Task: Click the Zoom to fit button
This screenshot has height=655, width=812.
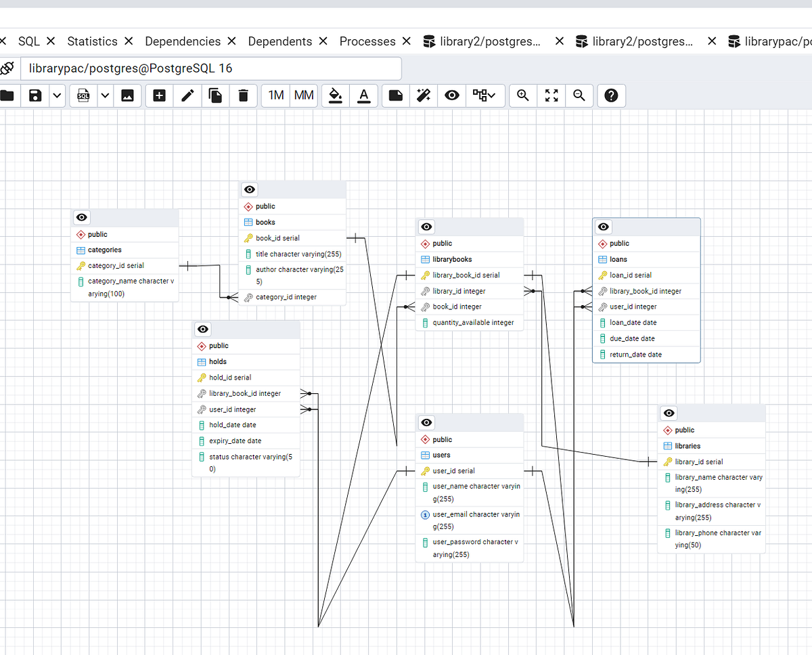Action: pyautogui.click(x=551, y=95)
